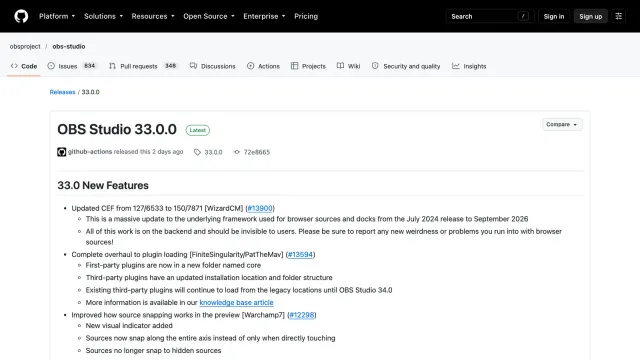Screen dimensions: 640x360
Task: Click 'Improved how source snapping works' text
Action: [156, 315]
